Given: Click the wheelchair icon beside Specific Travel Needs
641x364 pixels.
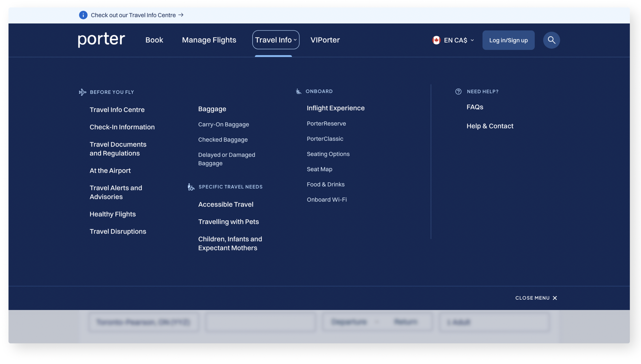Looking at the screenshot, I should 191,187.
